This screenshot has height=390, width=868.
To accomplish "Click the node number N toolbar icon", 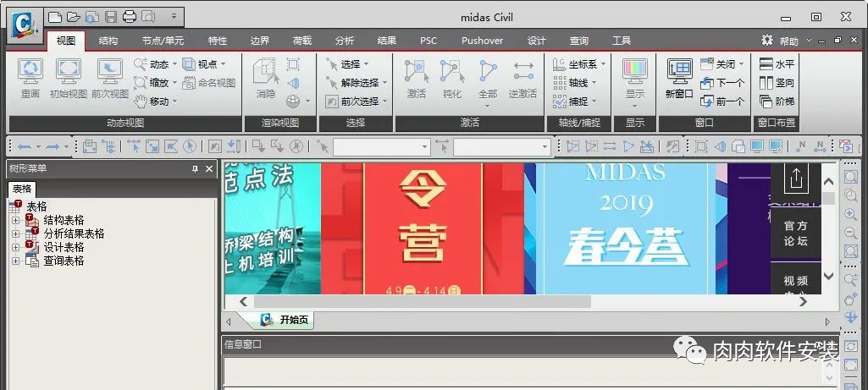I will tap(800, 146).
